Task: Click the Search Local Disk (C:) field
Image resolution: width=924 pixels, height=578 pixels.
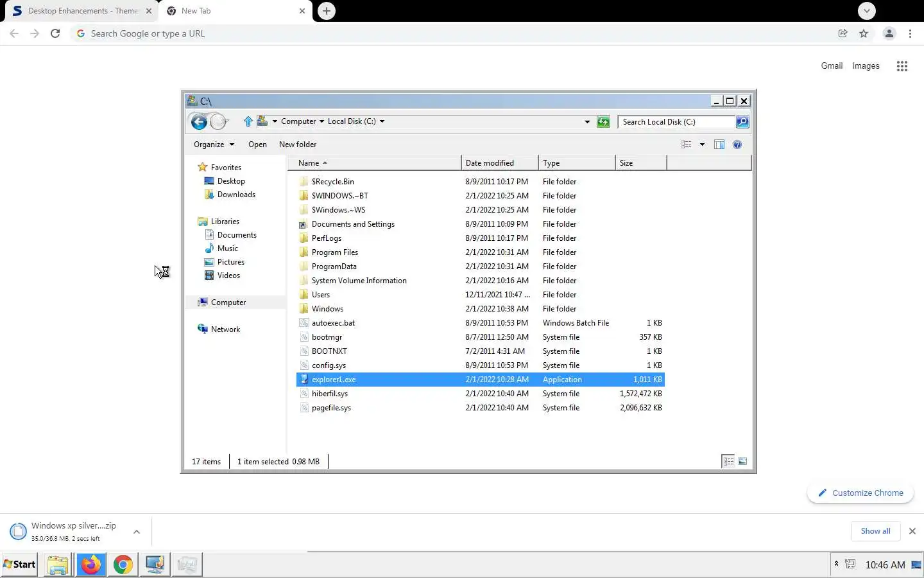Action: click(676, 122)
